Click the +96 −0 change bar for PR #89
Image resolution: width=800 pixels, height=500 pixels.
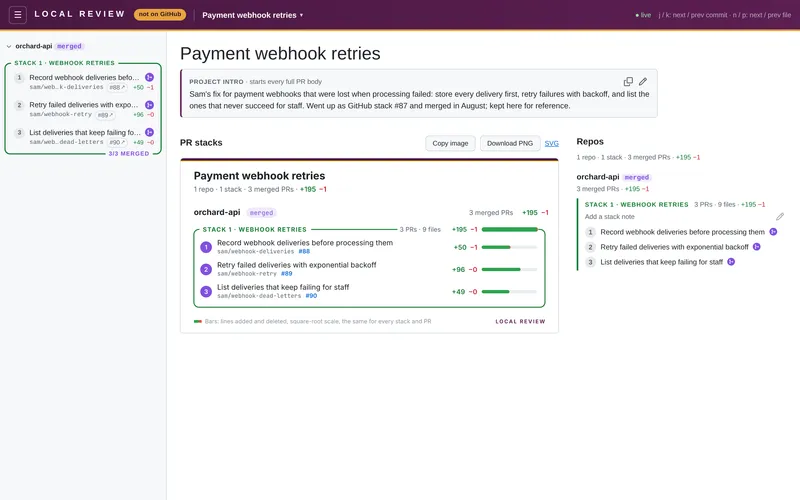coord(509,269)
